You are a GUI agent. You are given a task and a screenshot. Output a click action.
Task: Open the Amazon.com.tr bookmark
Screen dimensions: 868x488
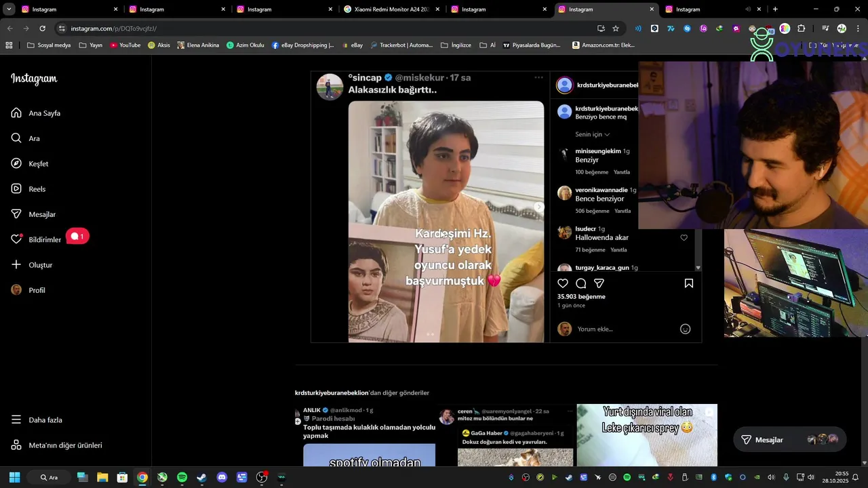[604, 45]
